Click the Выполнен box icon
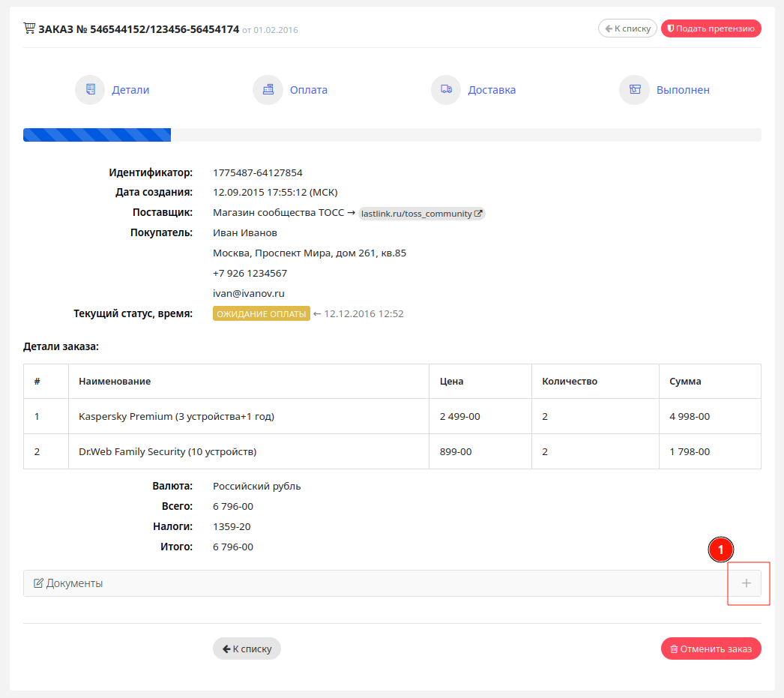 635,89
